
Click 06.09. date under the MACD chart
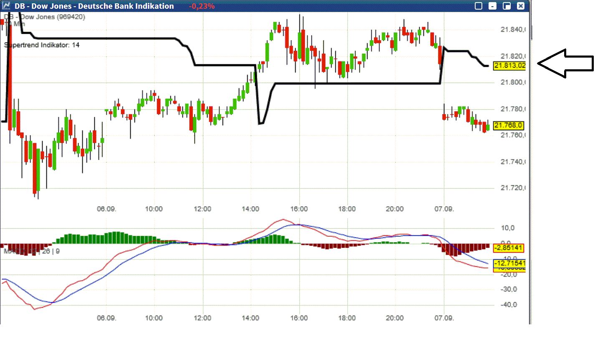pos(106,318)
